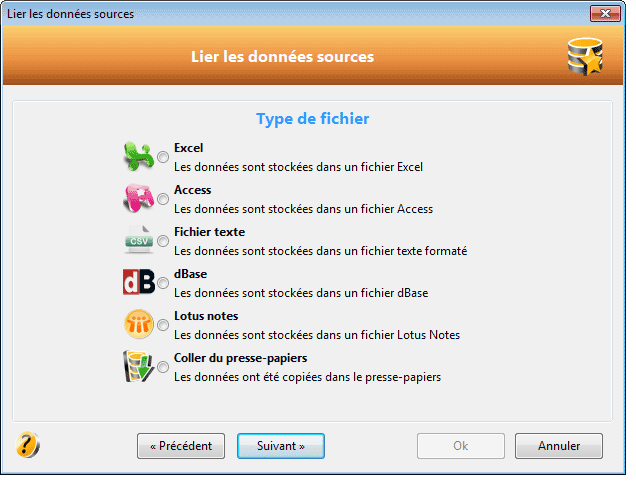Click the red dBase logo icon
636x483 pixels.
(139, 282)
